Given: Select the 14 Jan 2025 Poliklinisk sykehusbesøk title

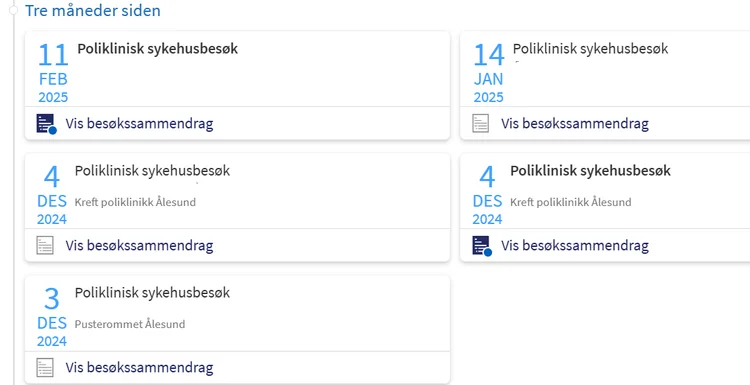Looking at the screenshot, I should point(590,49).
